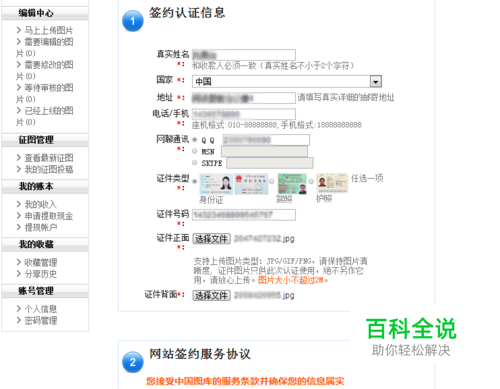Open the 提现帐户 link
500x389 pixels.
point(41,227)
